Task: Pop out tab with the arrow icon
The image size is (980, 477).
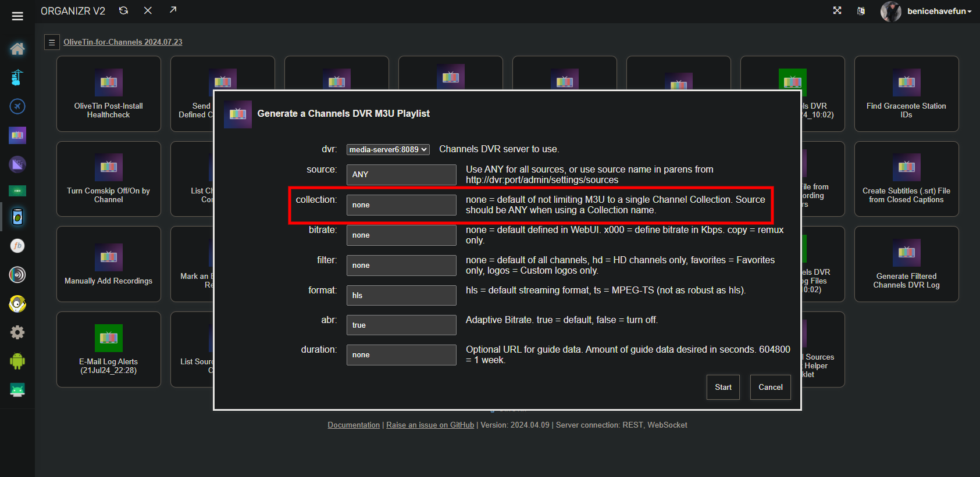Action: point(173,10)
